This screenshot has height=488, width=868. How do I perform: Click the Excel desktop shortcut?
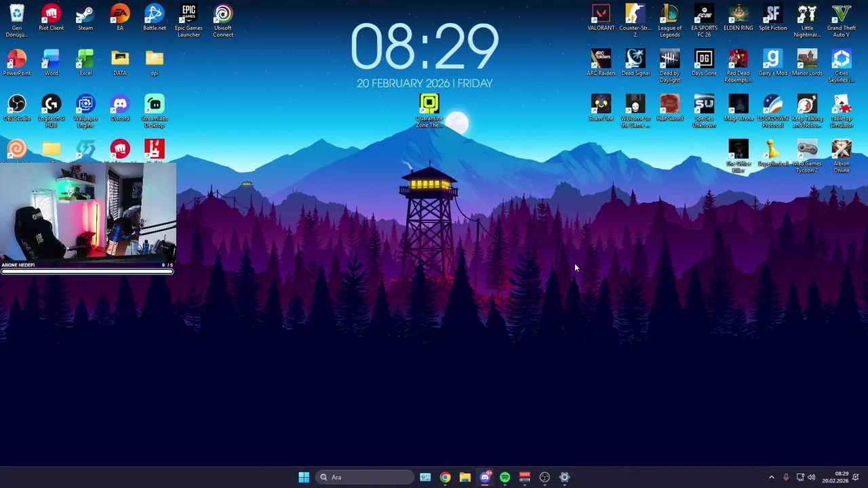(x=85, y=63)
